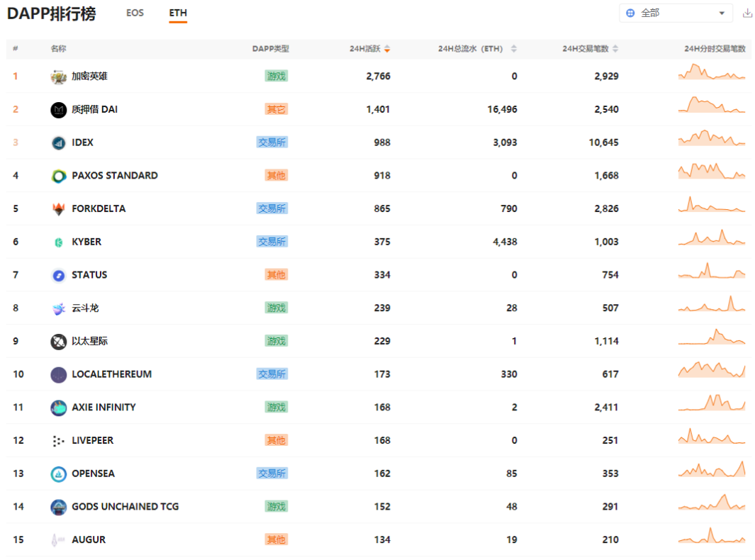
Task: Click the 加密英雄 app icon
Action: [x=59, y=77]
